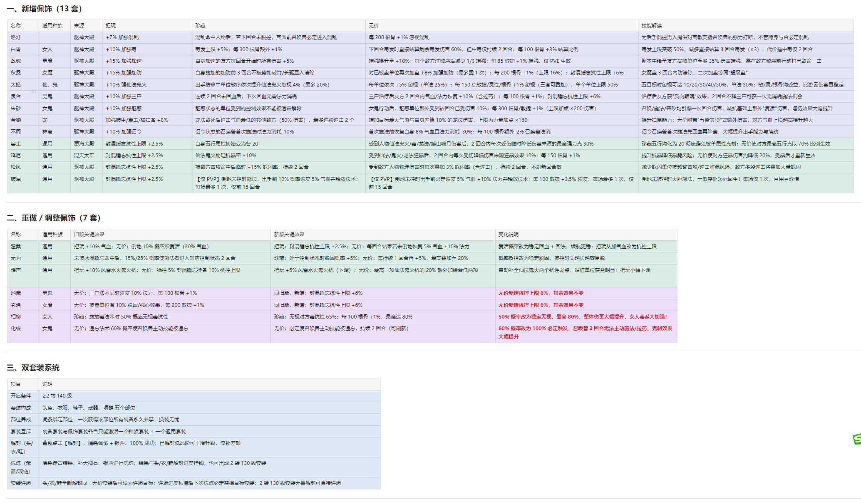Click the 化蝶 name cell
The image size is (861, 504).
tap(16, 329)
